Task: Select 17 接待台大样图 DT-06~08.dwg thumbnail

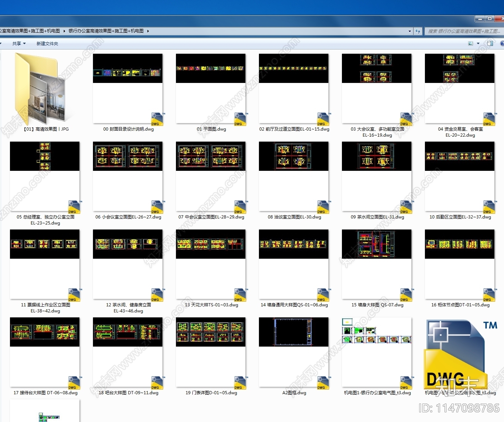Action: coord(45,352)
